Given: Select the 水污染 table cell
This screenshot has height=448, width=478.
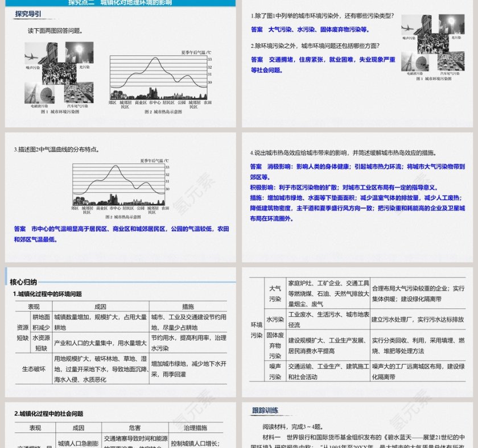Looking at the screenshot, I should click(275, 320).
